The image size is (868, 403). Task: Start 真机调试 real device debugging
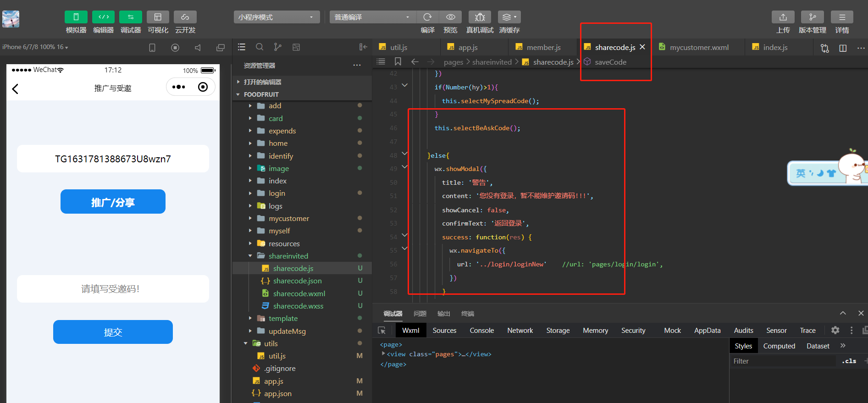coord(480,17)
